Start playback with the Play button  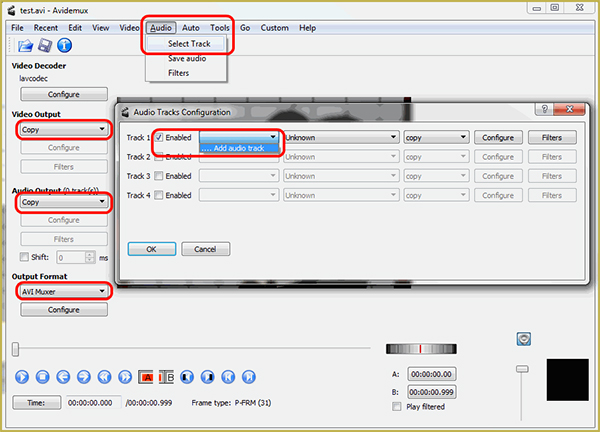click(x=22, y=377)
